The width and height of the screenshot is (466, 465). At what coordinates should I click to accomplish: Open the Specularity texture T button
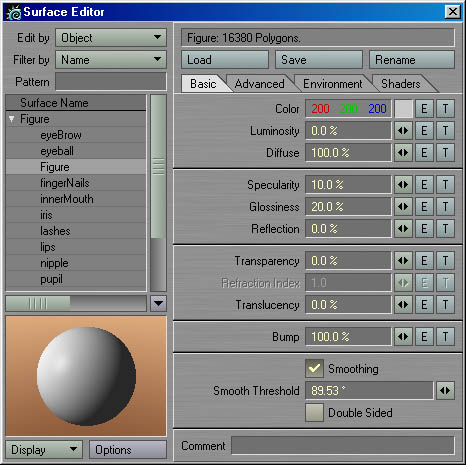[x=445, y=185]
